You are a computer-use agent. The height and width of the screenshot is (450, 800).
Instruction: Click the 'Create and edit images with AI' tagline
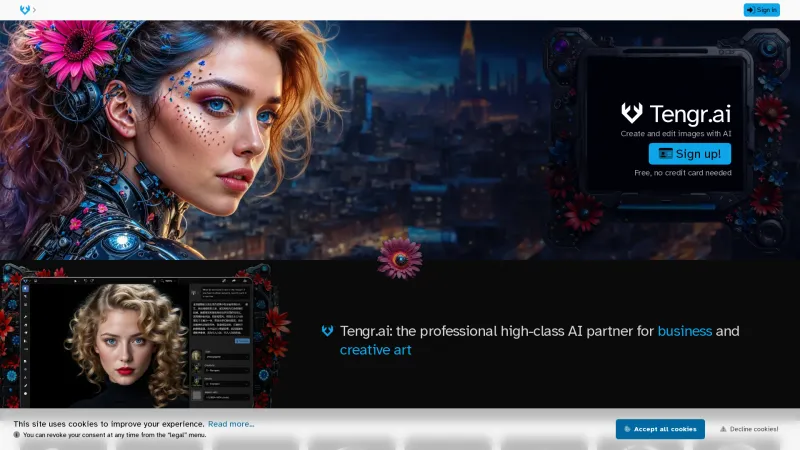point(676,134)
